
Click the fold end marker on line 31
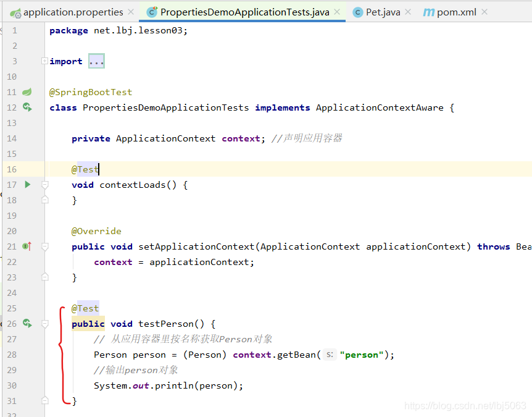tap(45, 400)
